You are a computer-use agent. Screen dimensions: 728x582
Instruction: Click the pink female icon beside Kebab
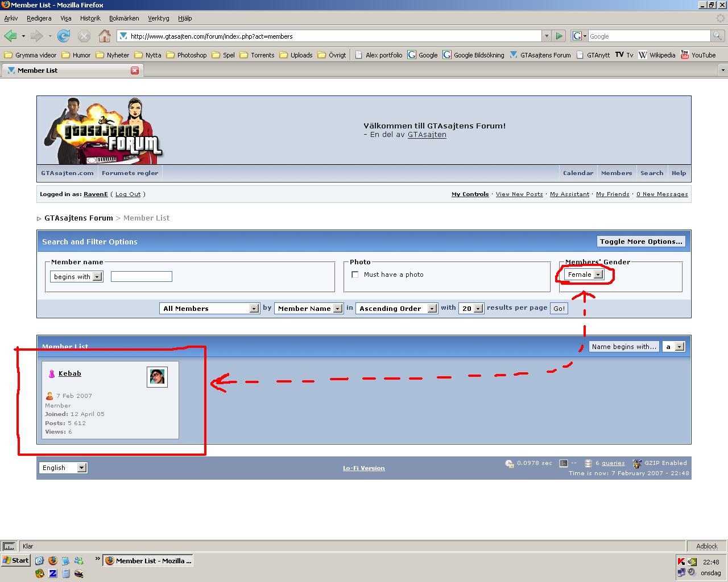(52, 373)
